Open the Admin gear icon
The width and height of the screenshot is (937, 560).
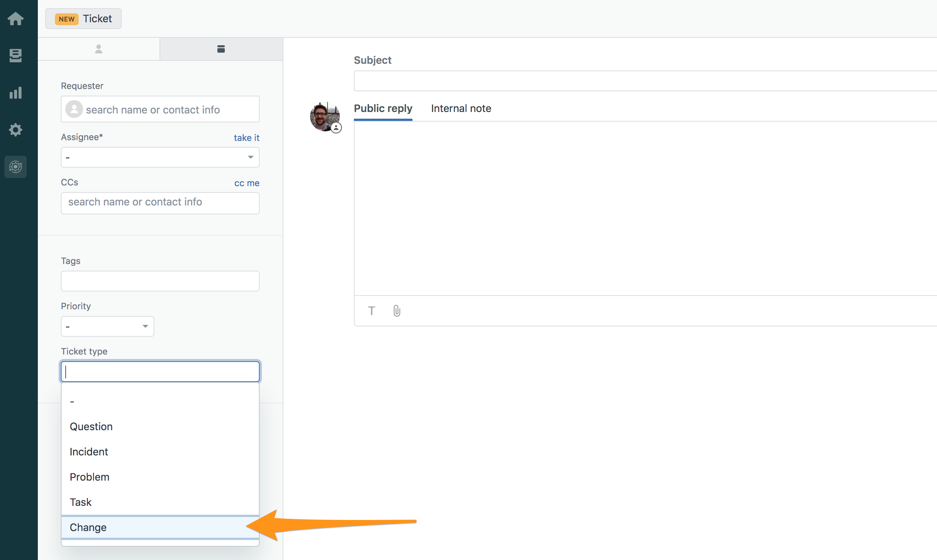coord(16,130)
